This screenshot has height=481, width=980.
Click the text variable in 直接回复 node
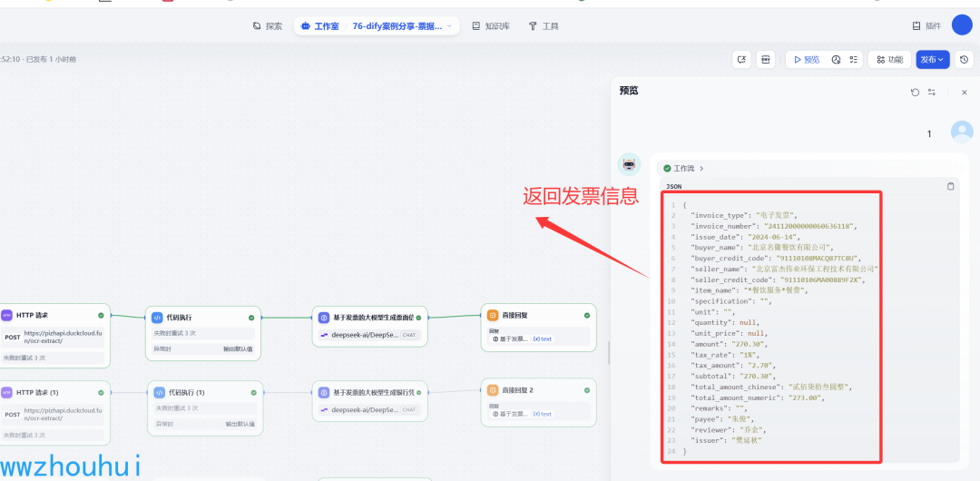[543, 339]
